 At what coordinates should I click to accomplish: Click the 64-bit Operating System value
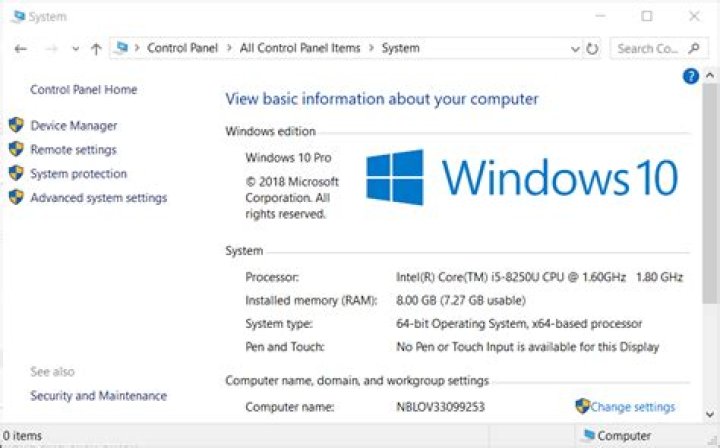pyautogui.click(x=519, y=324)
